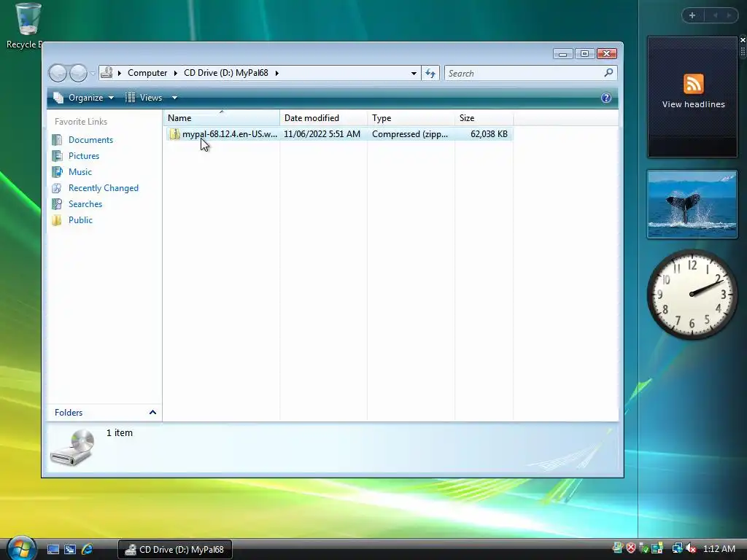Click Show Desktop in Quick Launch
747x560 pixels.
(53, 550)
